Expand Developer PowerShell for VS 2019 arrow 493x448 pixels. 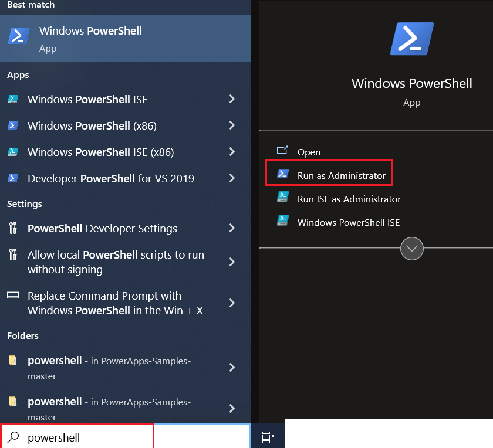tap(232, 178)
